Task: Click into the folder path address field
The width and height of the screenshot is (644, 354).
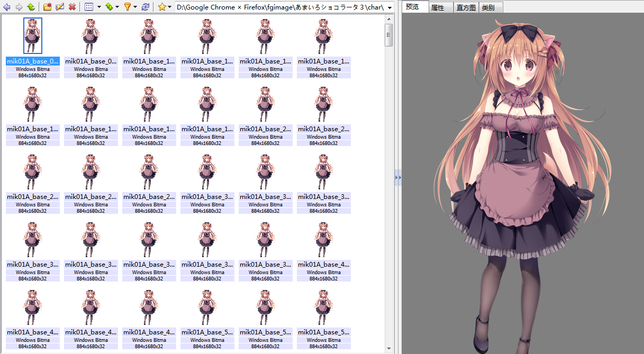Action: click(280, 7)
